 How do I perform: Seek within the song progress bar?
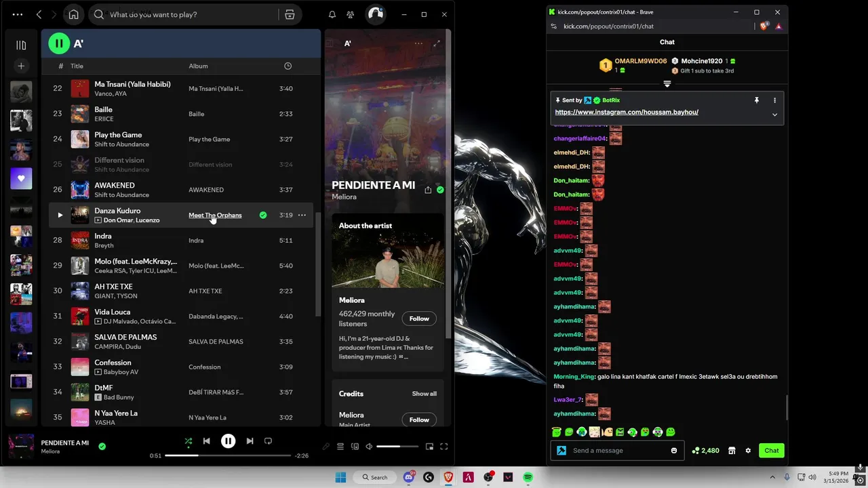228,455
